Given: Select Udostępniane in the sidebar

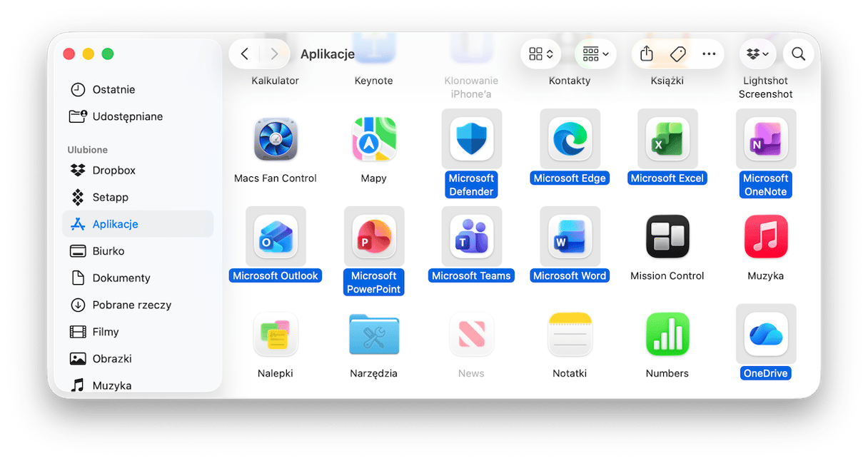Looking at the screenshot, I should click(x=138, y=116).
